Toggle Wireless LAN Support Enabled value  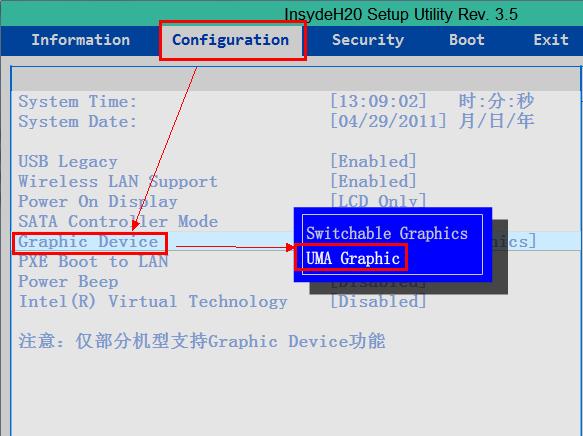(373, 182)
